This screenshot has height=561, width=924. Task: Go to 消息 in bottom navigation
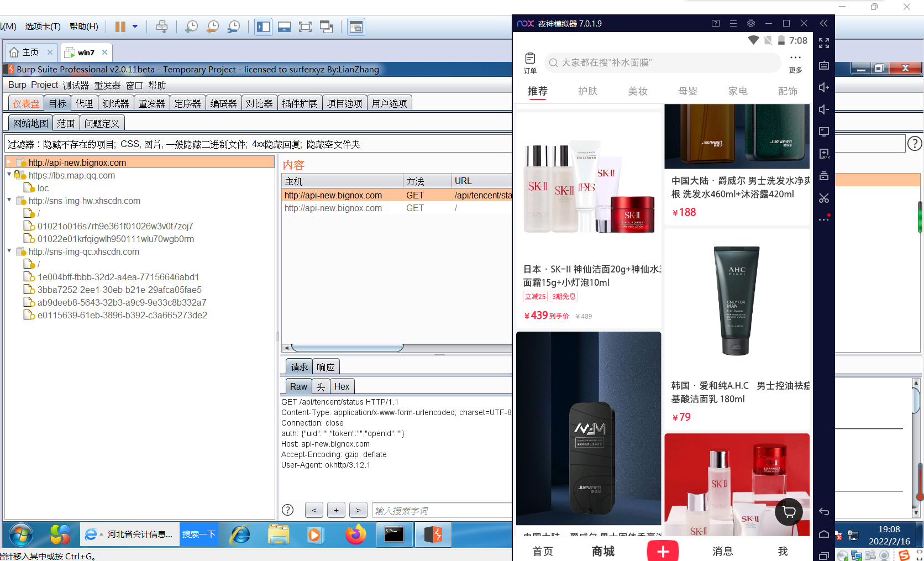point(722,551)
